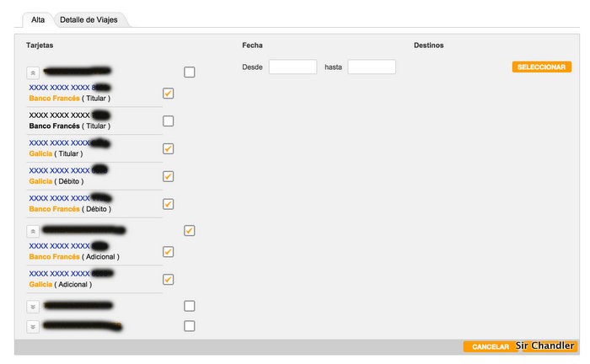Uncheck the Galicia Adicional card checkbox
The height and width of the screenshot is (364, 590).
pyautogui.click(x=169, y=280)
